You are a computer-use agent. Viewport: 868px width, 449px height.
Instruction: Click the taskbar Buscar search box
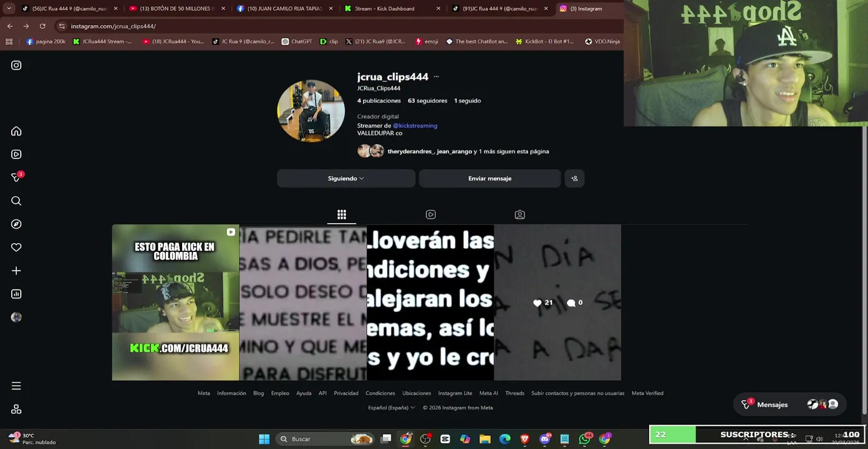(324, 439)
